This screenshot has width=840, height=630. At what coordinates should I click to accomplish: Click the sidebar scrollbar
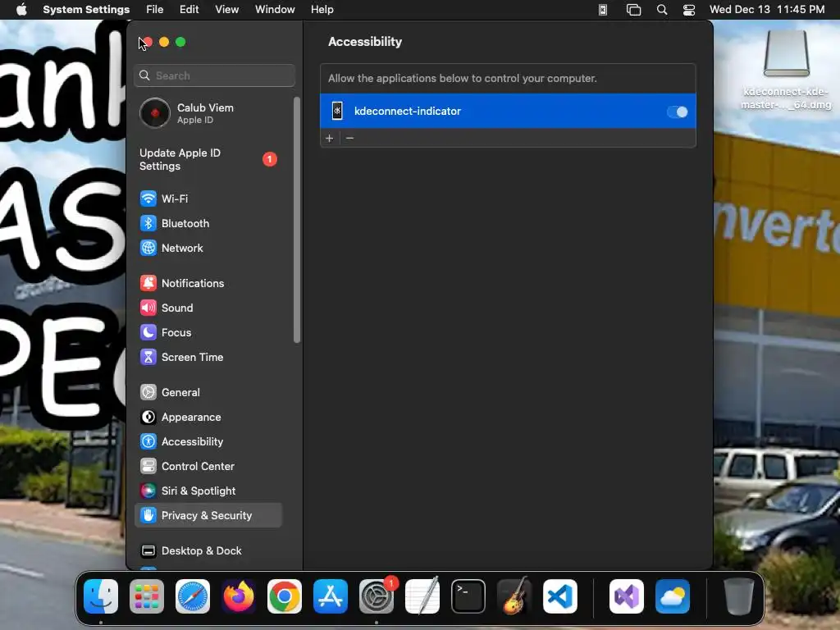coord(297,220)
